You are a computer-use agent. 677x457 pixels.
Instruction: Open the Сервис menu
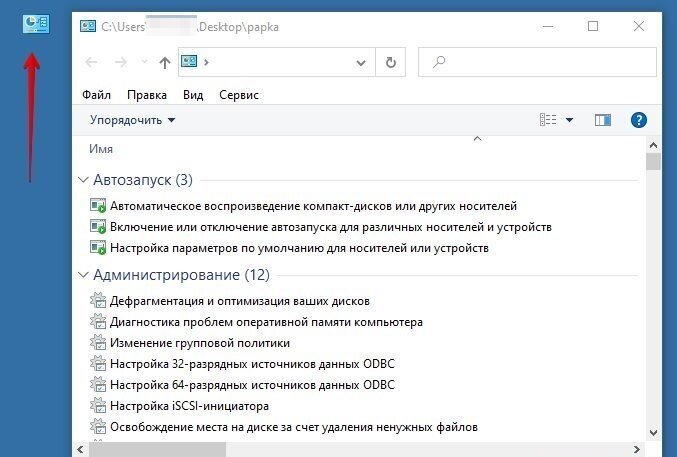[x=239, y=95]
